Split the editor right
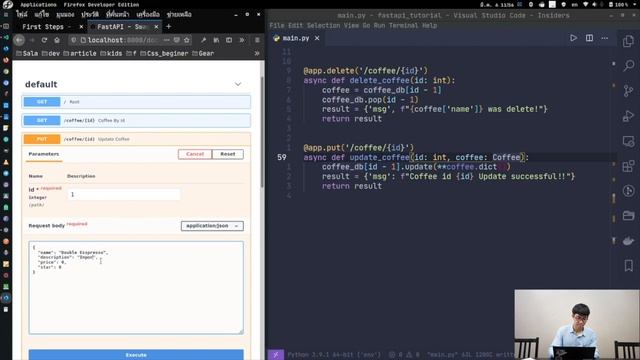640x360 pixels. click(x=589, y=38)
